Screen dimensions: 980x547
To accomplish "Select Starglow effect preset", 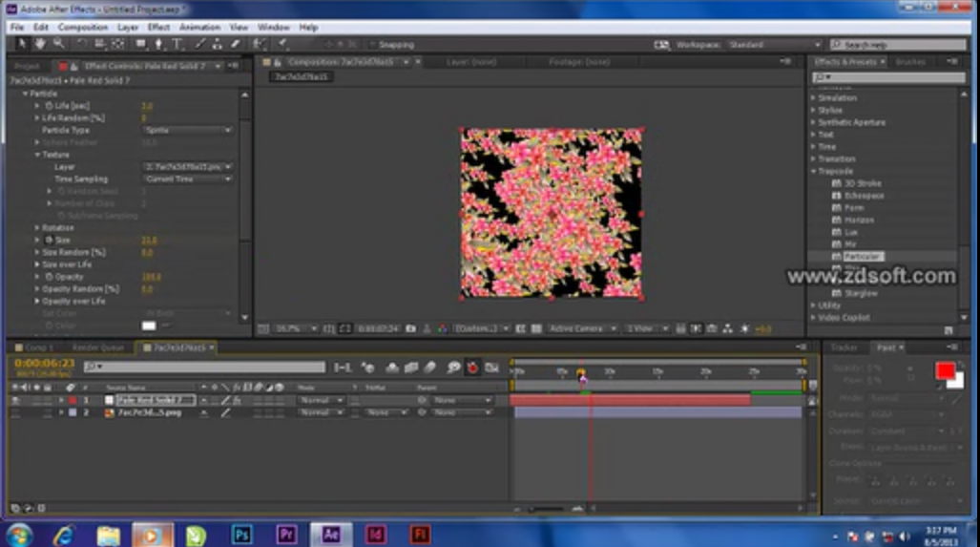I will (x=862, y=293).
